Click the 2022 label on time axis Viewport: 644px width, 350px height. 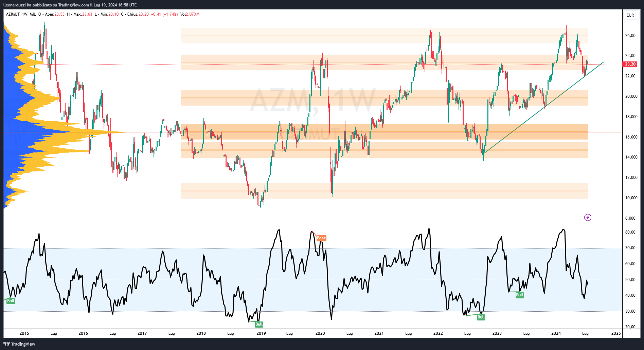[438, 333]
